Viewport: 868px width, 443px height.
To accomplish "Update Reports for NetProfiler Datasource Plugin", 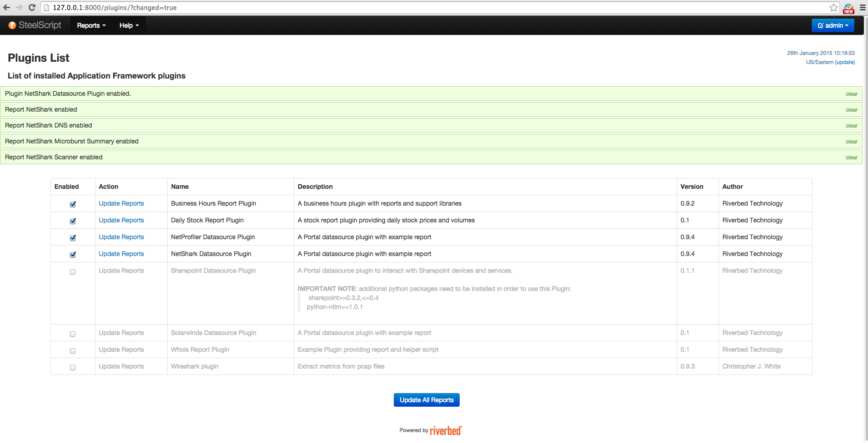I will click(121, 237).
